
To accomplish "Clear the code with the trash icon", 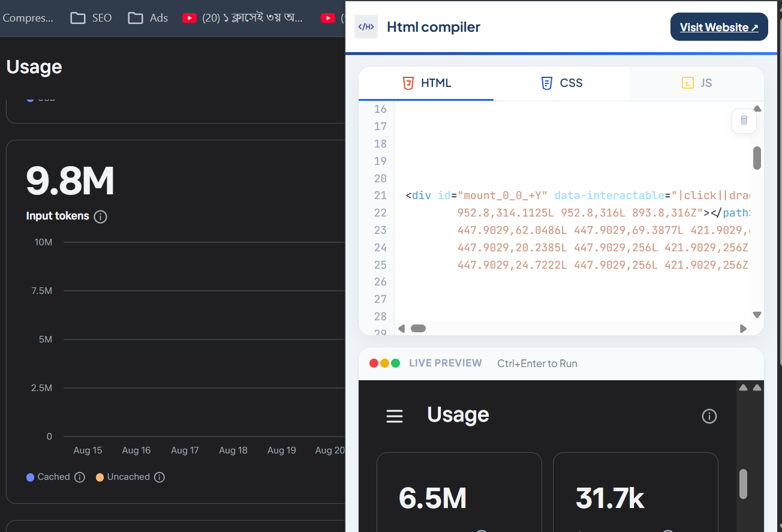I will [744, 121].
